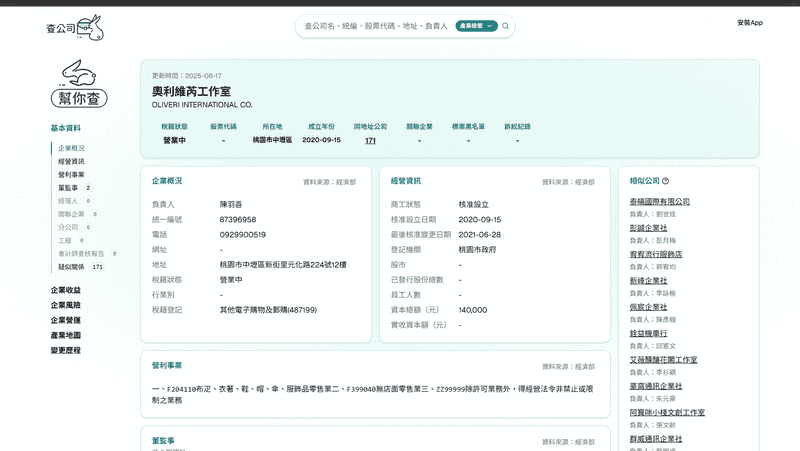800x451 pixels.
Task: Click the unified number 87396958
Action: click(x=238, y=219)
